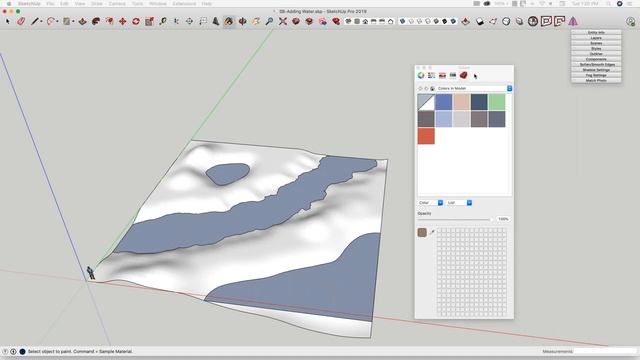Screen dimensions: 640x360
Task: Open the Layers tray panel
Action: [x=596, y=38]
